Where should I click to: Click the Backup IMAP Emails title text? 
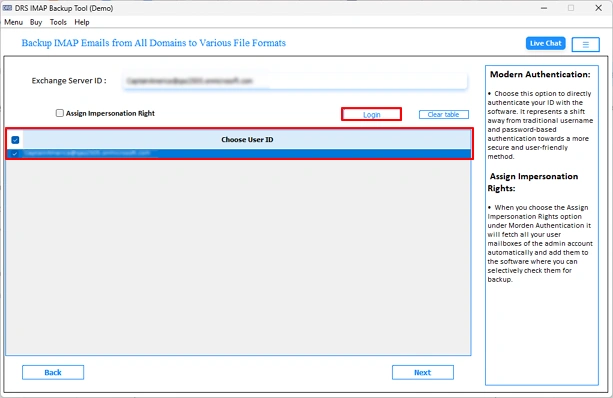click(154, 43)
